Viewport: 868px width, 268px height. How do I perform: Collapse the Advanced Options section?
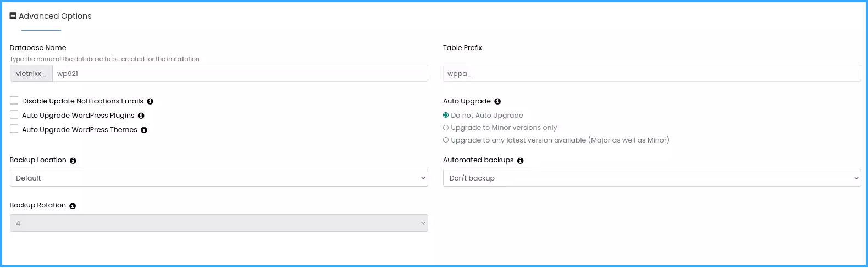point(51,16)
